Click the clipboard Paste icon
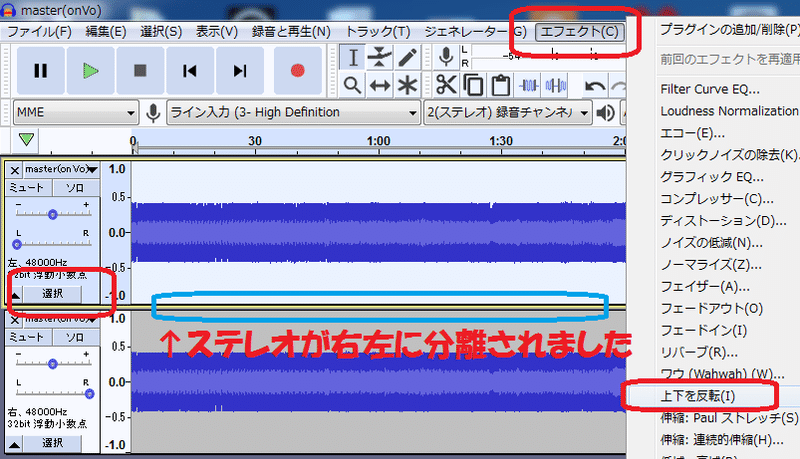This screenshot has width=800, height=459. (x=501, y=85)
